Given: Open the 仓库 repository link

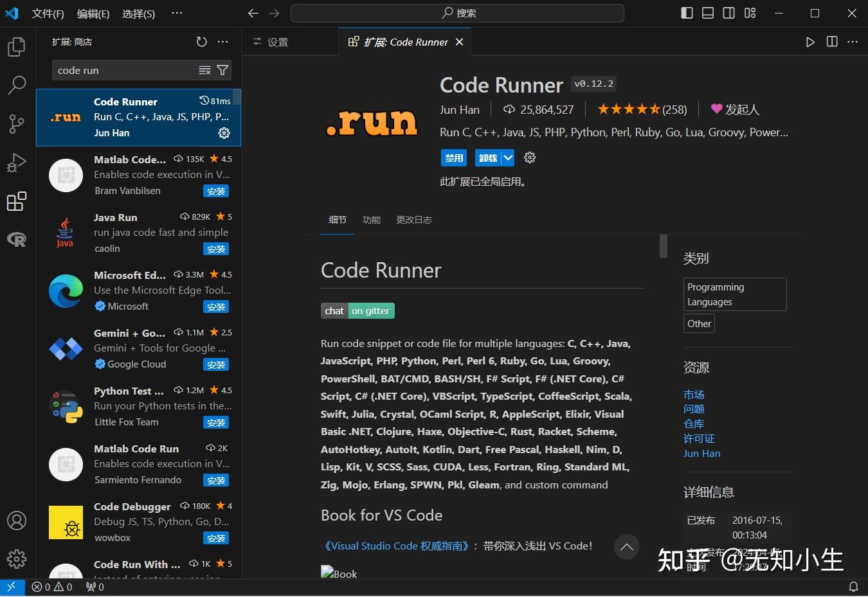Looking at the screenshot, I should coord(694,423).
